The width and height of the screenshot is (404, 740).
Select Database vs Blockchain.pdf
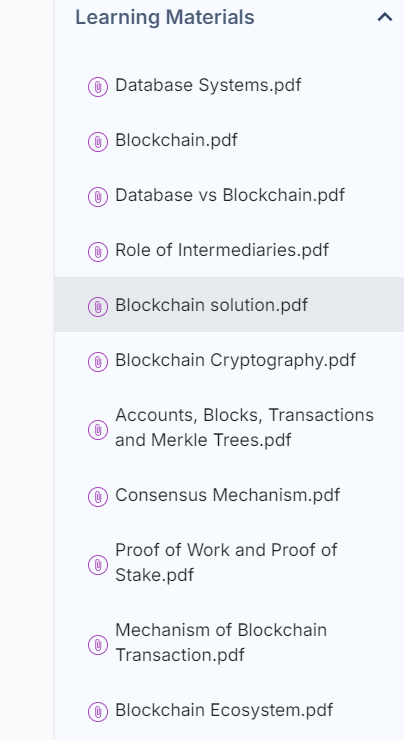(x=230, y=195)
